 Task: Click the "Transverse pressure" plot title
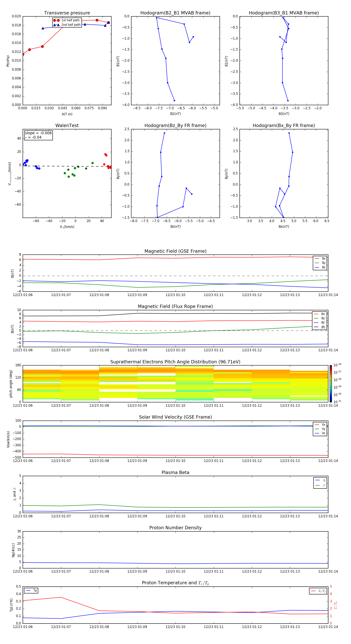coord(67,13)
